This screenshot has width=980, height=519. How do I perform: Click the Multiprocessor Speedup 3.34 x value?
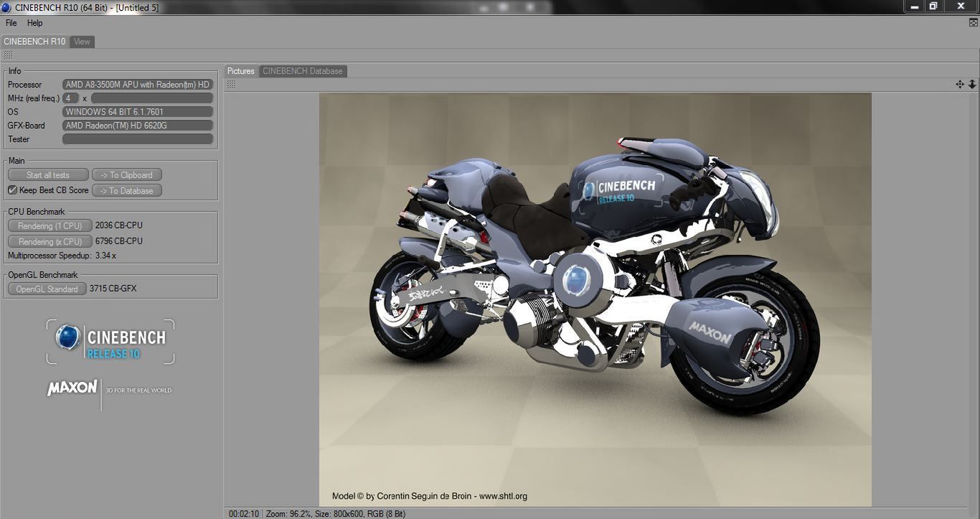pos(105,256)
